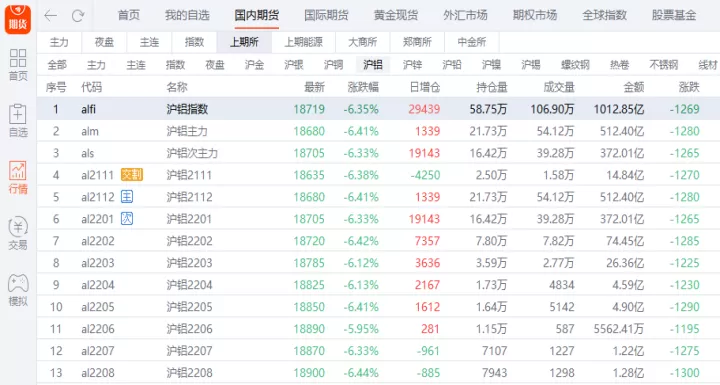Filter by 沪锡 product
Image resolution: width=720 pixels, height=385 pixels.
[531, 65]
